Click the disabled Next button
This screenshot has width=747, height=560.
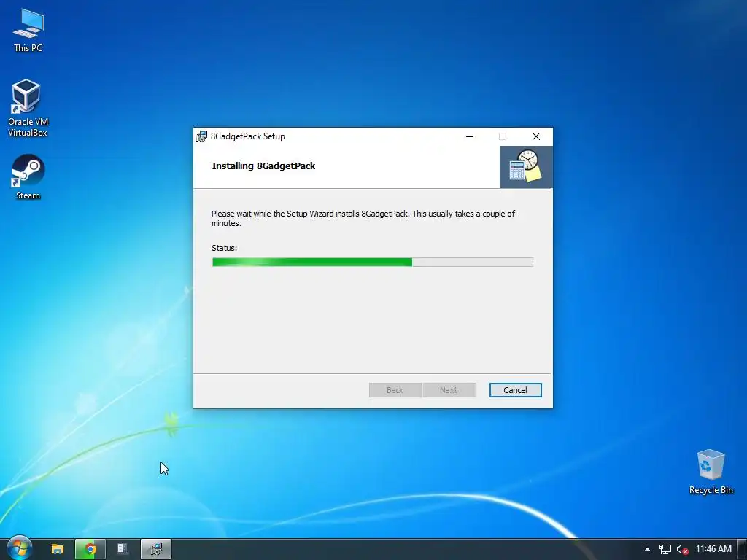click(449, 390)
